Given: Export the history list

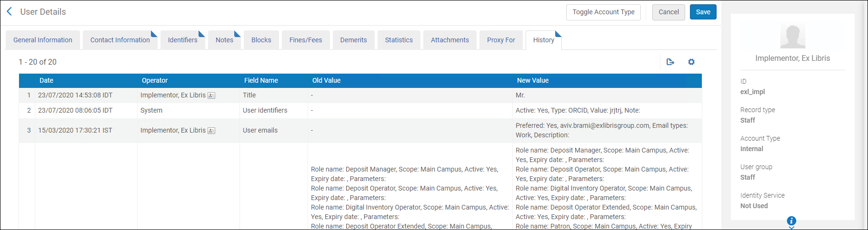Looking at the screenshot, I should [670, 62].
